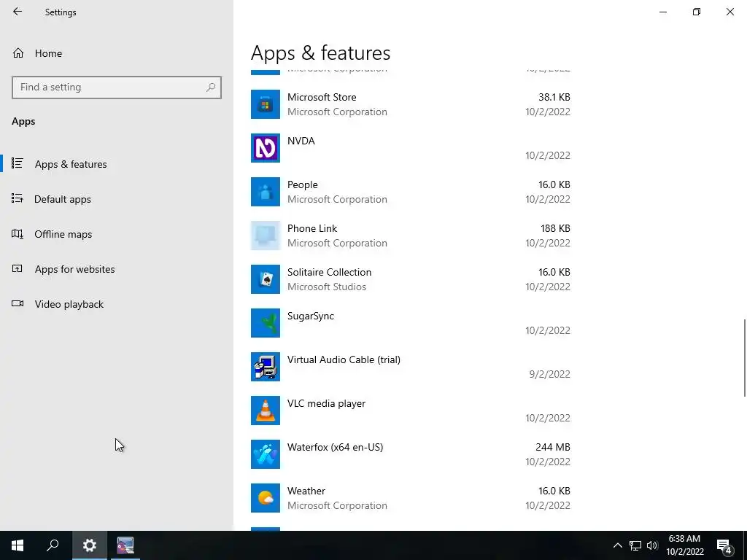Click the SugarSync hummingbird icon

266,323
